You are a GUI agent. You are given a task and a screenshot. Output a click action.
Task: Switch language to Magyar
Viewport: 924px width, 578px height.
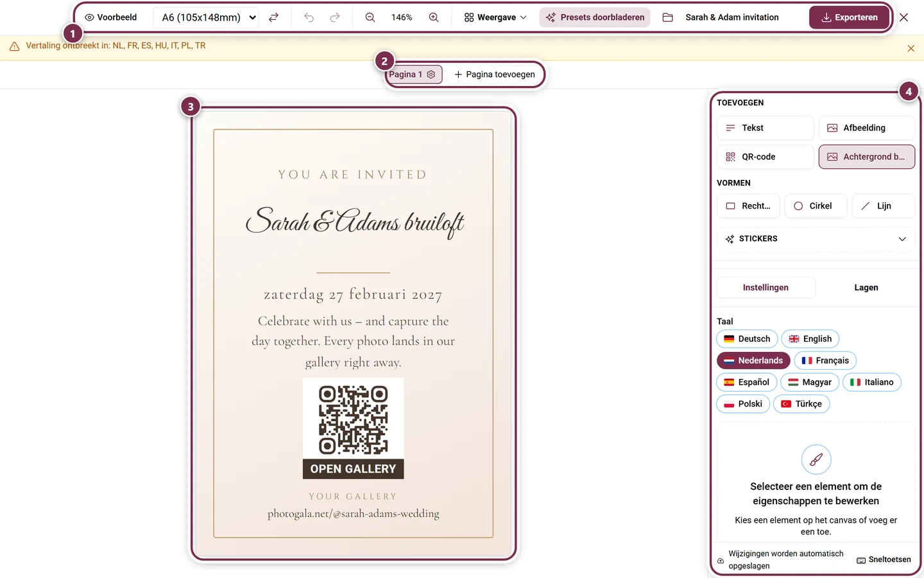810,382
